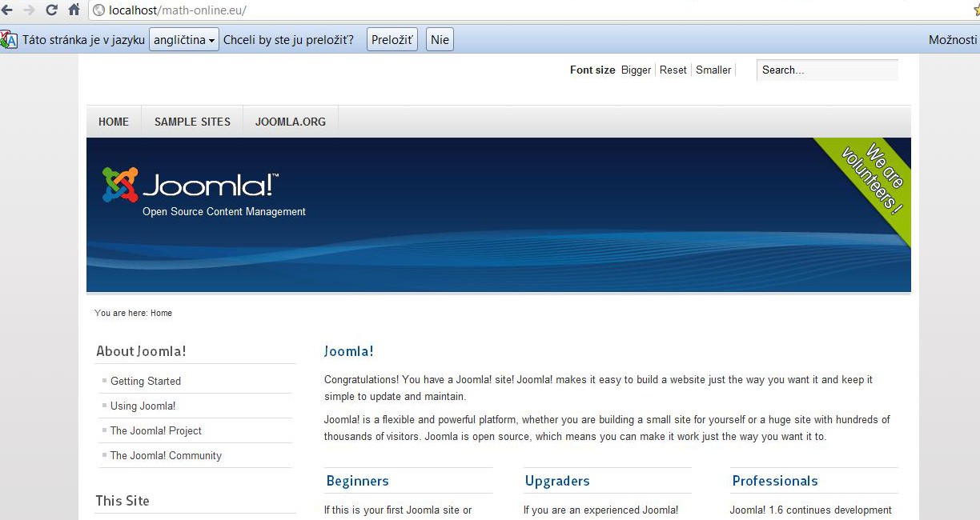Click the browser back arrow
The height and width of the screenshot is (520, 980).
pyautogui.click(x=7, y=10)
